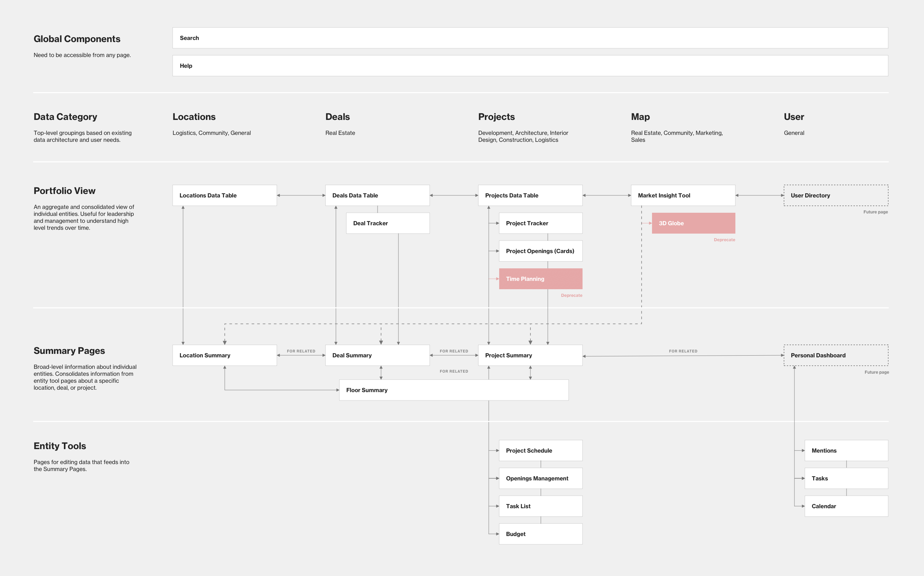
Task: Select the Entity Tools heading
Action: (x=60, y=446)
